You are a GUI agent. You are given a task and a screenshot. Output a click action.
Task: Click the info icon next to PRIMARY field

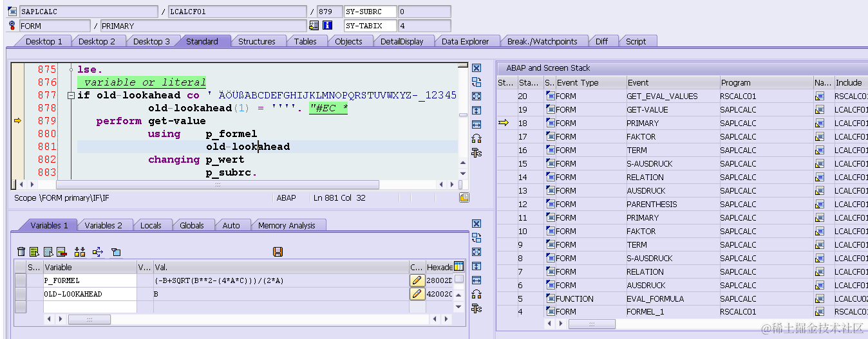(x=327, y=26)
